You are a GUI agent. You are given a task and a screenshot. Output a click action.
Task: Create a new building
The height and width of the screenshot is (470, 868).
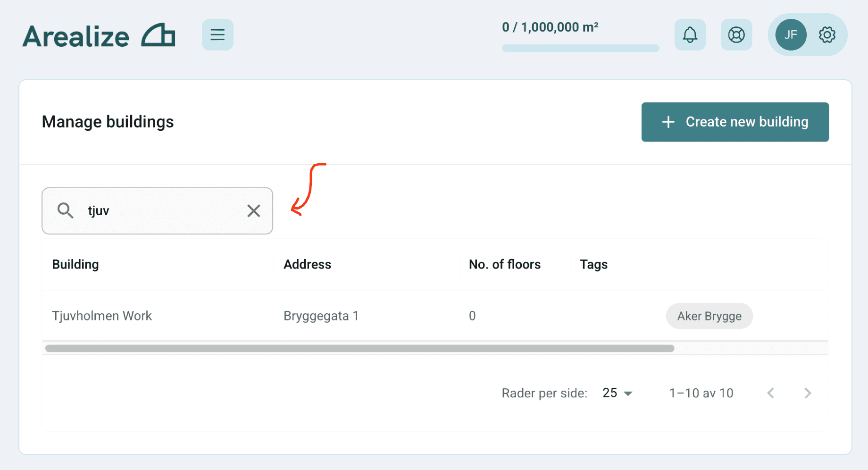734,122
